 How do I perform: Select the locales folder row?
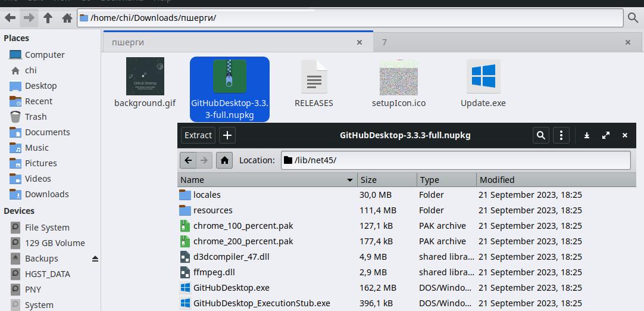[407, 195]
